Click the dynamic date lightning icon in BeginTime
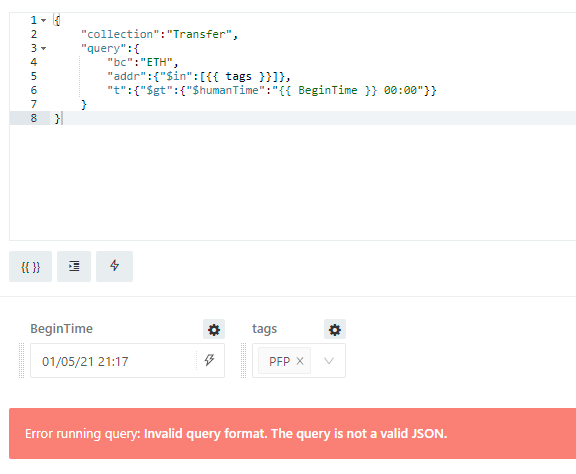 209,360
